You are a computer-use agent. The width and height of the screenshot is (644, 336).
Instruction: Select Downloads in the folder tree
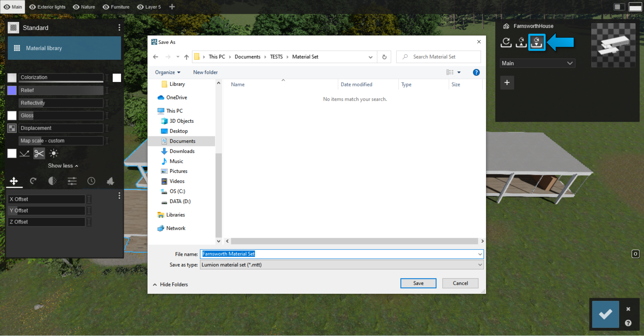tap(182, 151)
